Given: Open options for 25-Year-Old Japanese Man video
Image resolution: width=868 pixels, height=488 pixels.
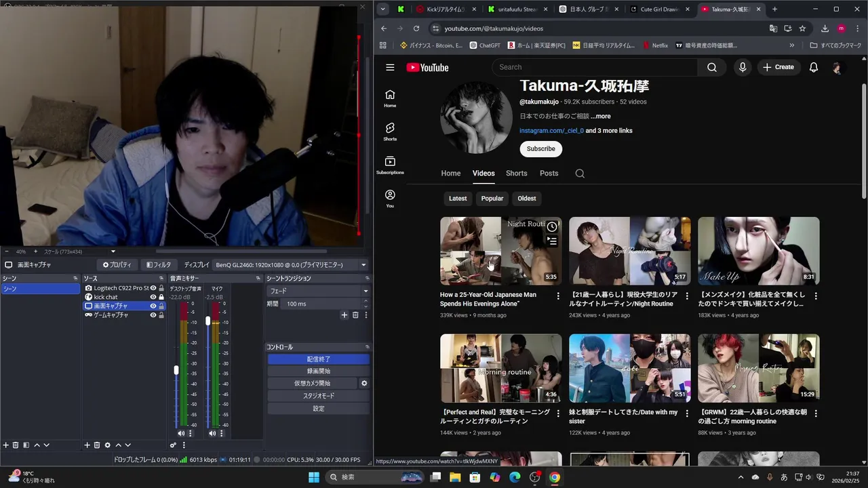Looking at the screenshot, I should click(x=558, y=296).
